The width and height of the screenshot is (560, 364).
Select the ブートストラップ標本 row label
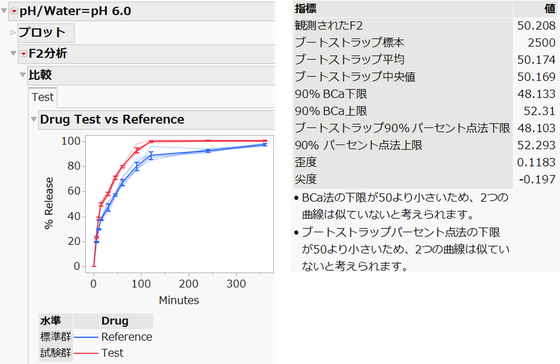click(349, 43)
